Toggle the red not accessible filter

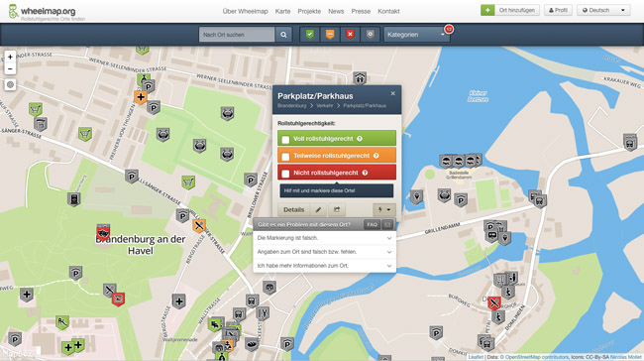click(x=350, y=35)
